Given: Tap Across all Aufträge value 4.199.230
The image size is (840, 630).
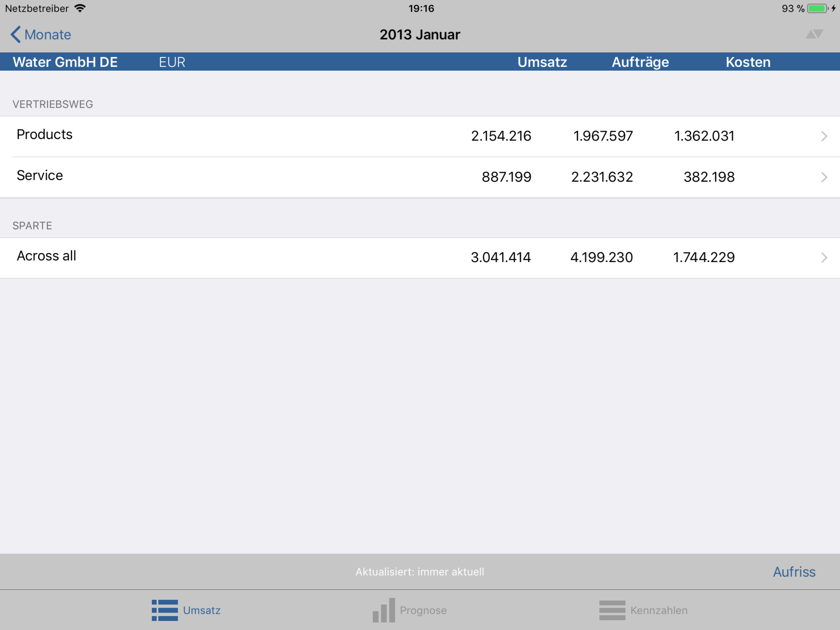Looking at the screenshot, I should coord(602,258).
